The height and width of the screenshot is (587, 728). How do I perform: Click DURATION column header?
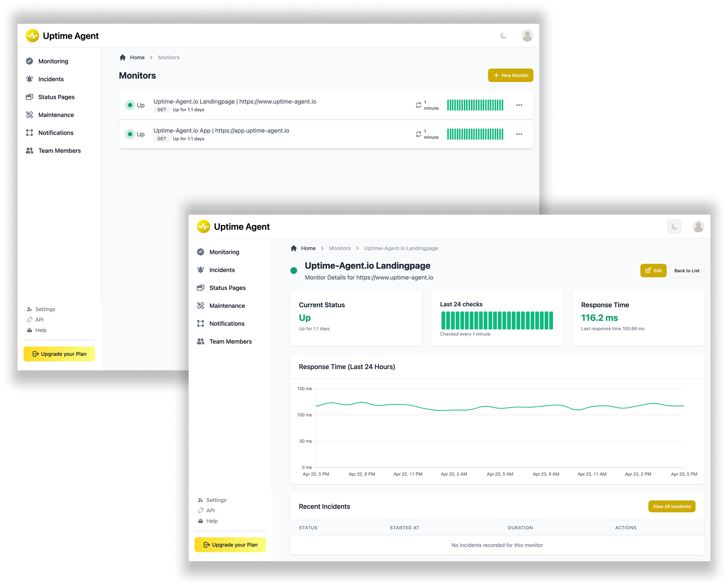(x=520, y=528)
